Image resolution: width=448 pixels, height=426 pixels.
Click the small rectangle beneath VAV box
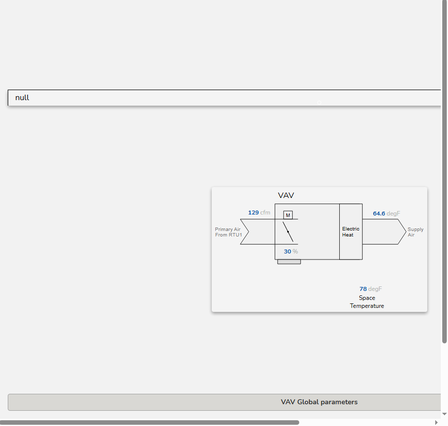pyautogui.click(x=289, y=262)
